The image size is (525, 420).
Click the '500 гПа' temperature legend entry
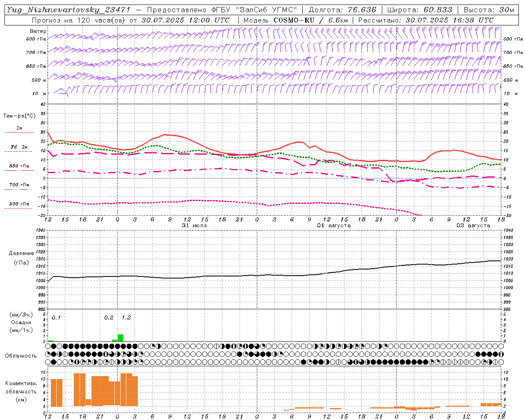tap(19, 204)
